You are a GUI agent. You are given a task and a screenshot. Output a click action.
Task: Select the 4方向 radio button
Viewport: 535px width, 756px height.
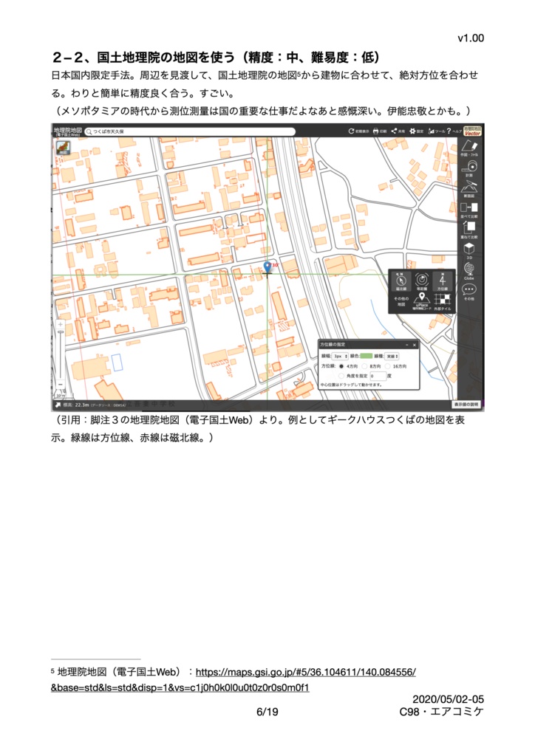point(342,366)
